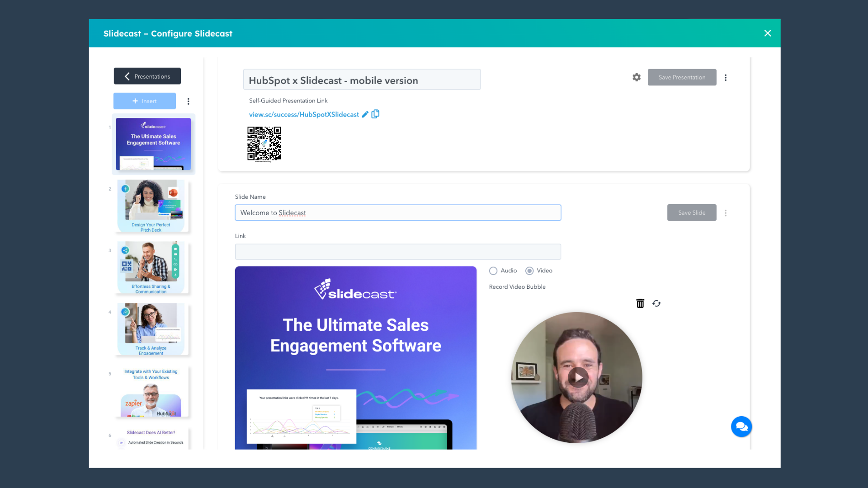Image resolution: width=868 pixels, height=488 pixels.
Task: Click the pencil edit icon beside presentation link
Action: click(x=365, y=114)
